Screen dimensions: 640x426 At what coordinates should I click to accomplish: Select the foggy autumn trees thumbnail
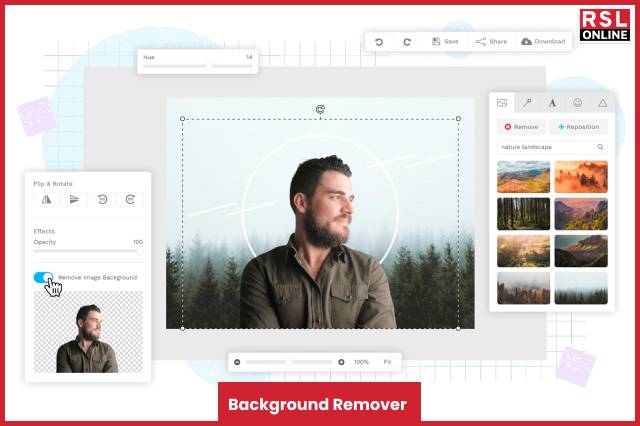click(x=524, y=288)
